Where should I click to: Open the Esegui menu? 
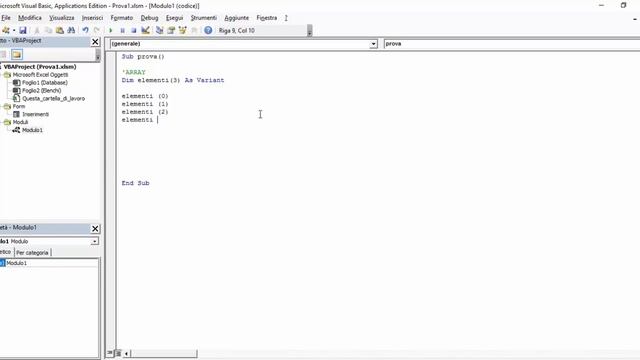(174, 18)
